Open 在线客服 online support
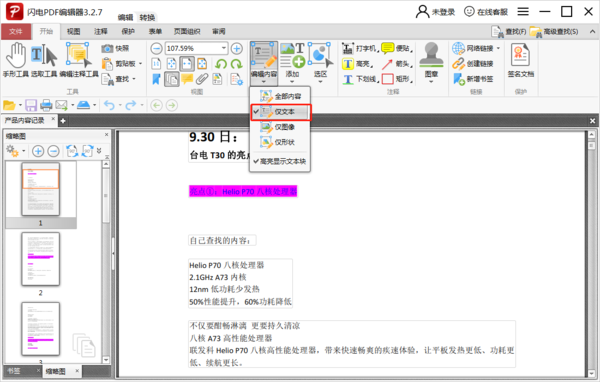600x382 pixels. coord(486,11)
